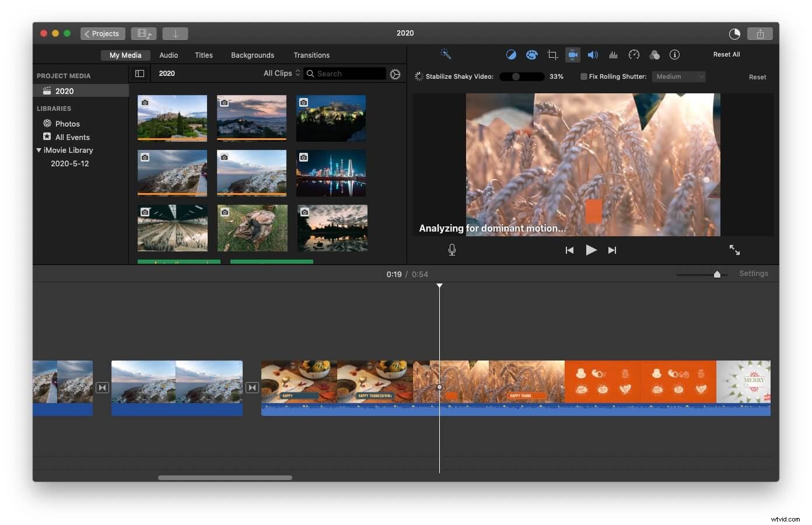Open the All Clips dropdown
Viewport: 812px width, 525px height.
(281, 73)
